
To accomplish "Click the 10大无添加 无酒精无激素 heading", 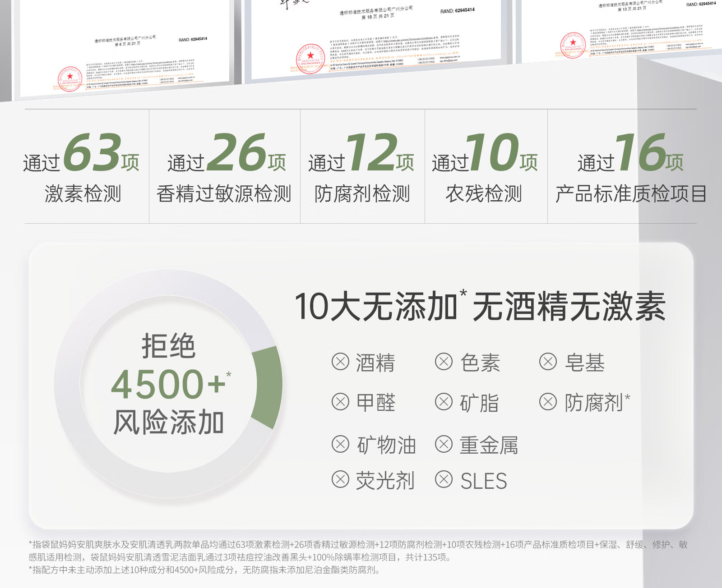I will [x=480, y=307].
